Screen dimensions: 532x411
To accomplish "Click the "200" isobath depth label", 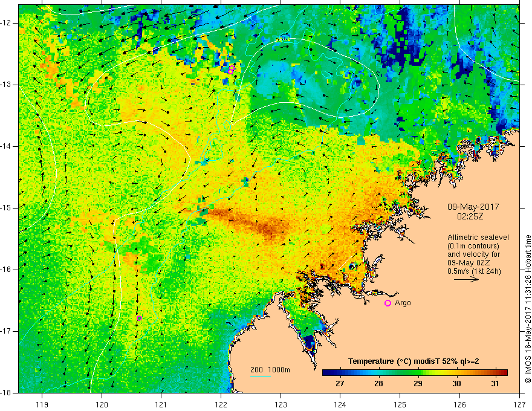I will 256,370.
